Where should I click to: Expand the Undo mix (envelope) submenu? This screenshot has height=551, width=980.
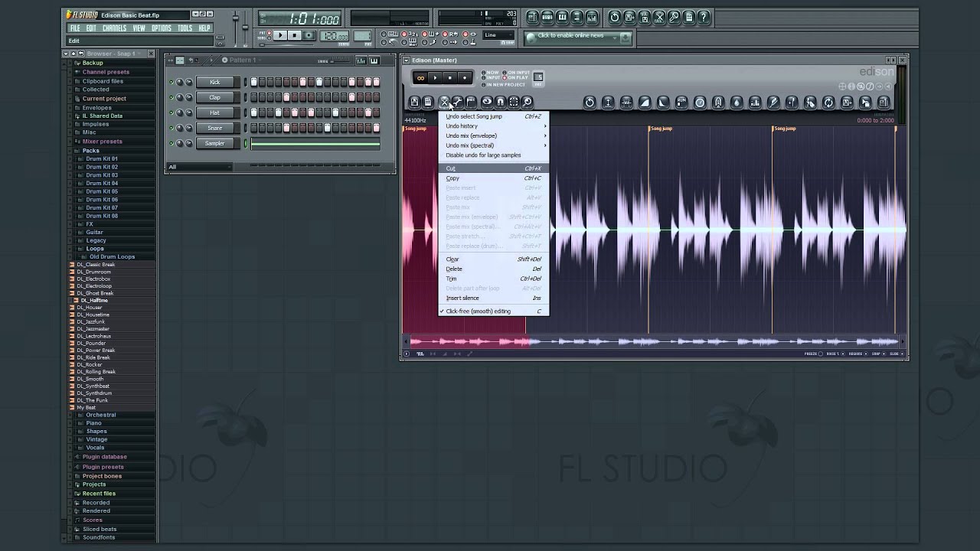493,135
